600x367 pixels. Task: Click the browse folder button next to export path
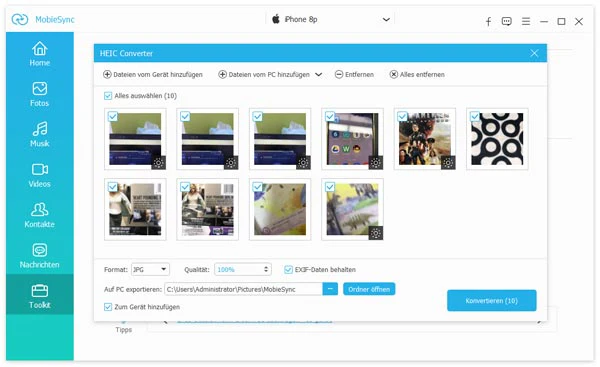pos(330,289)
